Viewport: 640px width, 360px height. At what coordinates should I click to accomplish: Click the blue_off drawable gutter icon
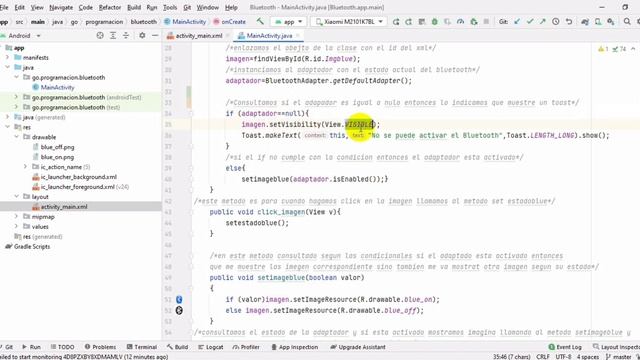[x=179, y=311]
